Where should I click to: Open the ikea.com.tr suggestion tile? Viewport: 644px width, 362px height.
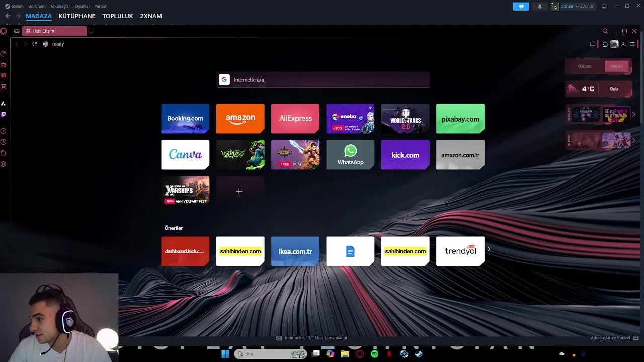click(x=295, y=251)
